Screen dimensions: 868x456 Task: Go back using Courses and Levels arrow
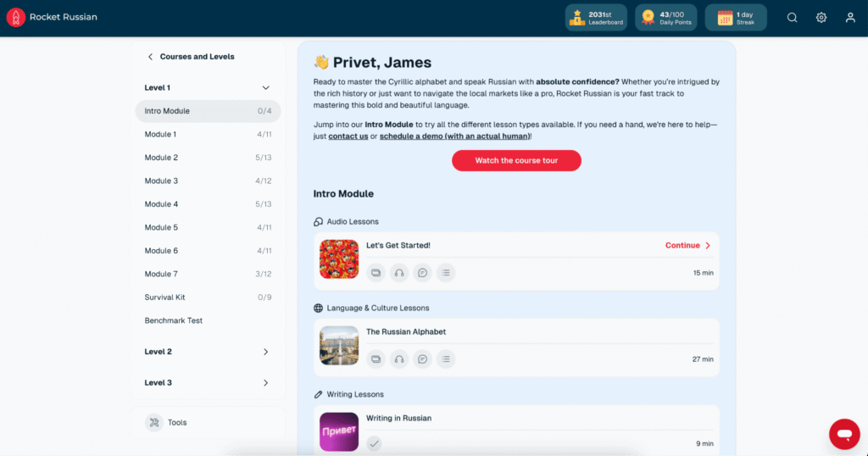coord(150,57)
